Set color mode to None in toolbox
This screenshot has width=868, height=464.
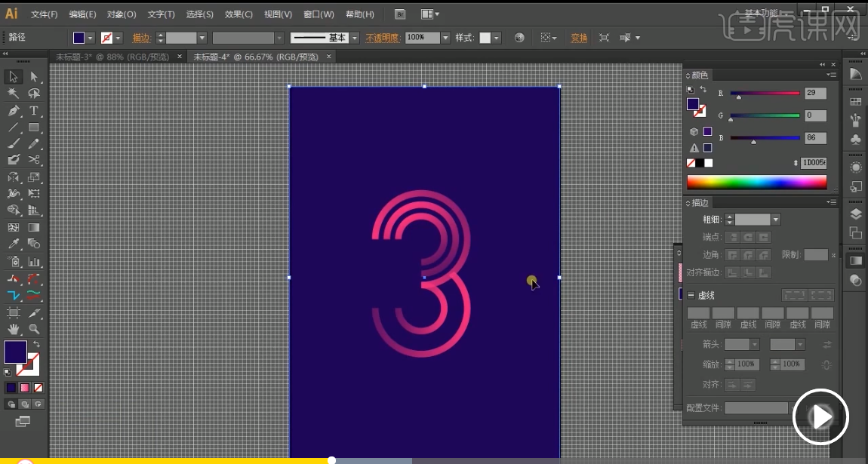[38, 388]
